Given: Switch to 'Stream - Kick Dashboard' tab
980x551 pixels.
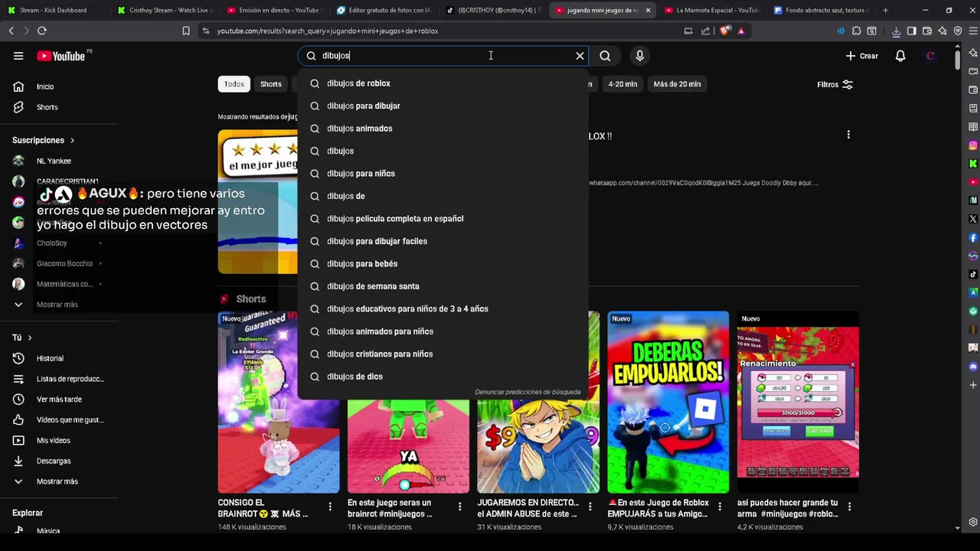Looking at the screenshot, I should [x=54, y=11].
